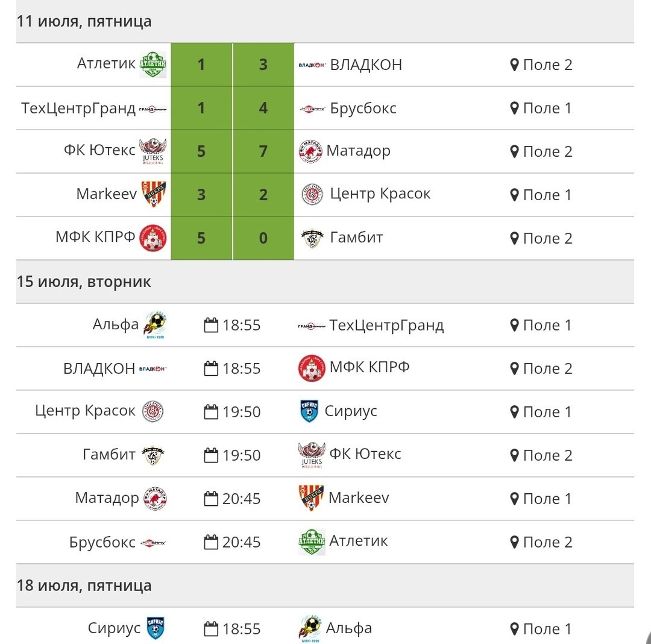
Task: Open the ТехЦентрГранд team link on 15 июля
Action: (x=386, y=326)
